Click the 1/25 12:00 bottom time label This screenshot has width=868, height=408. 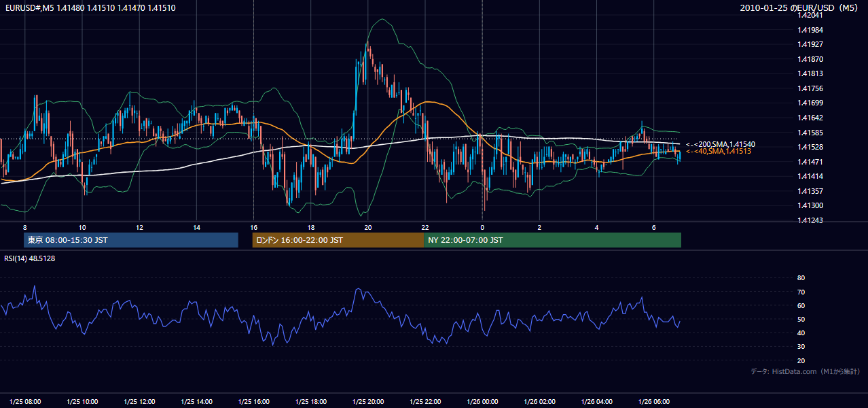[x=139, y=401]
